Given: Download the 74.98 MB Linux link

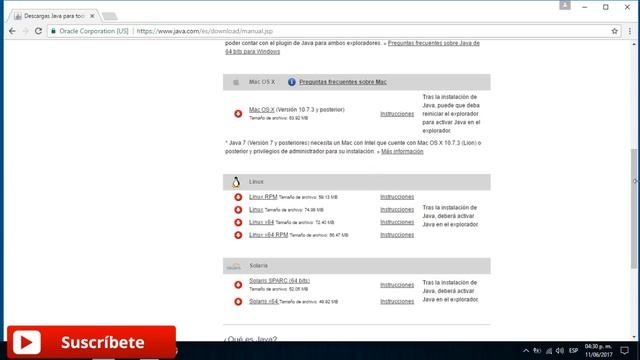Looking at the screenshot, I should [256, 209].
